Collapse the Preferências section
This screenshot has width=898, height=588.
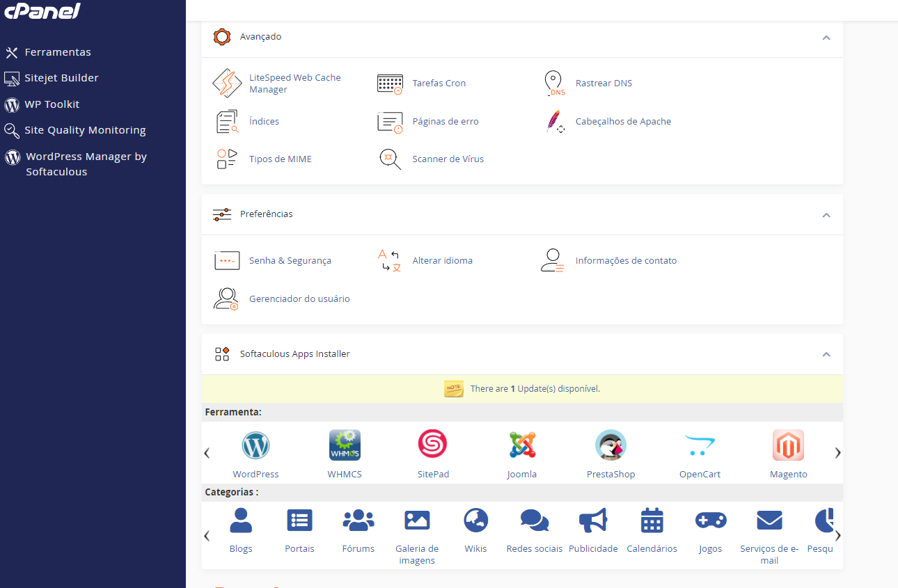[x=826, y=215]
